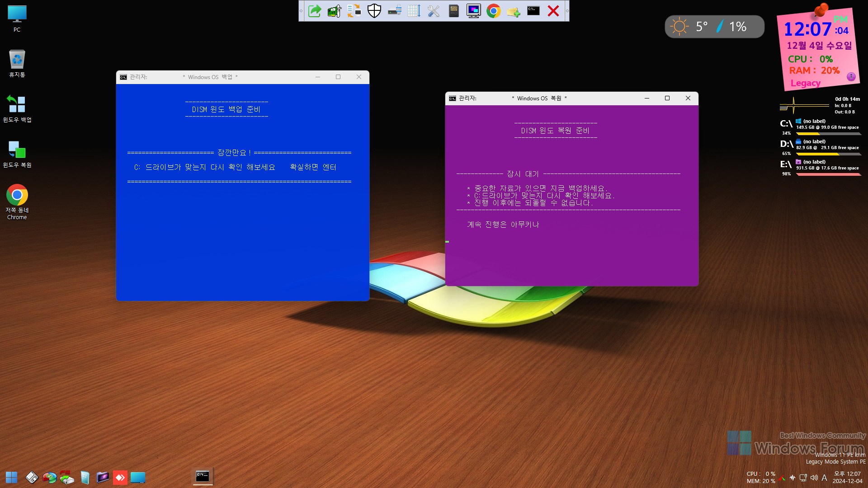Toggle the input language A indicator

click(824, 478)
